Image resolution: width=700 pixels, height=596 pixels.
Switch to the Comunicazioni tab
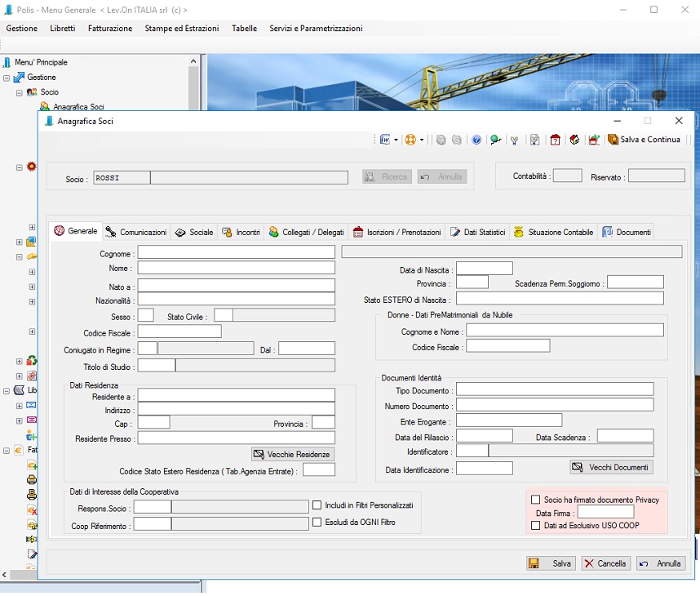(x=136, y=233)
